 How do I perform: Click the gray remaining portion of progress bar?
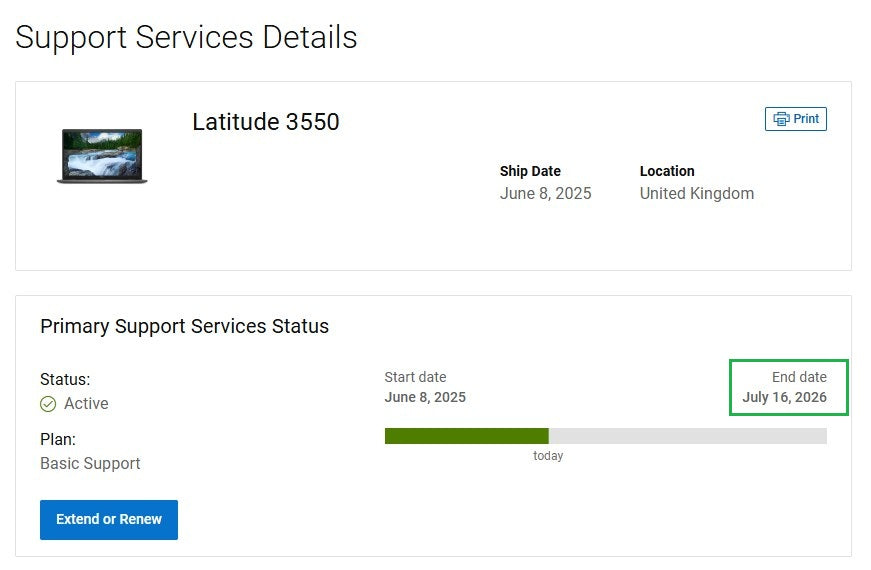pyautogui.click(x=688, y=436)
